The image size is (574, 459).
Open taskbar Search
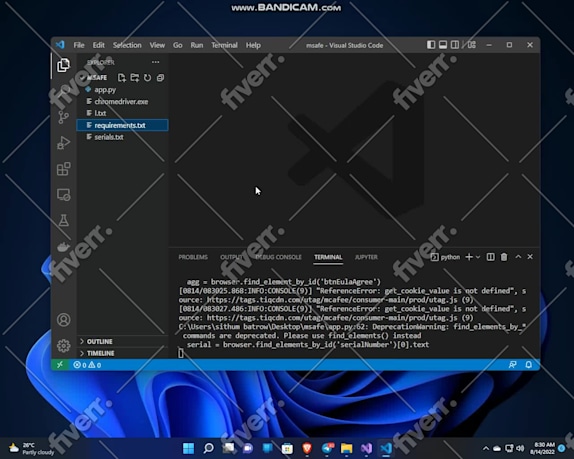pos(208,448)
